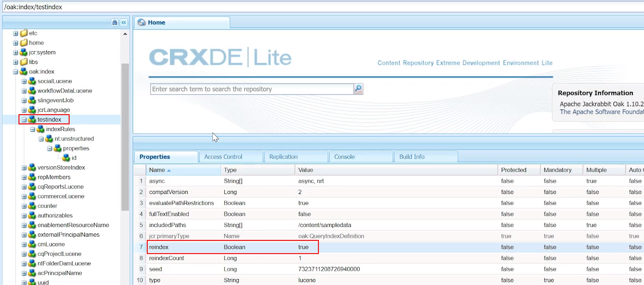Click the id node icon
The width and height of the screenshot is (644, 285).
pos(66,158)
